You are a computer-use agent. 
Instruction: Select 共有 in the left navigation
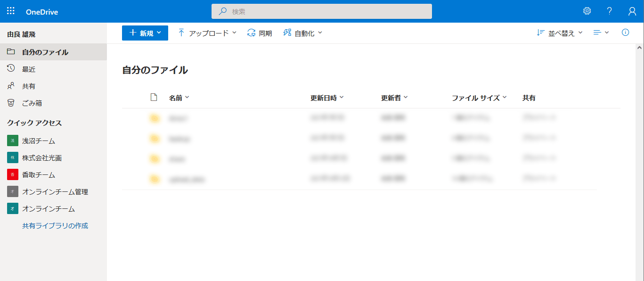pos(29,86)
